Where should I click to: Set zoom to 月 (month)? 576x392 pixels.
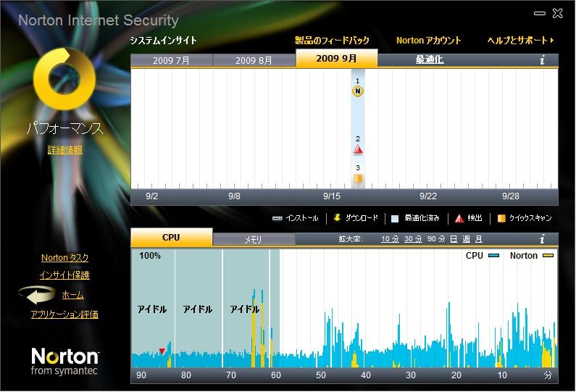[479, 239]
